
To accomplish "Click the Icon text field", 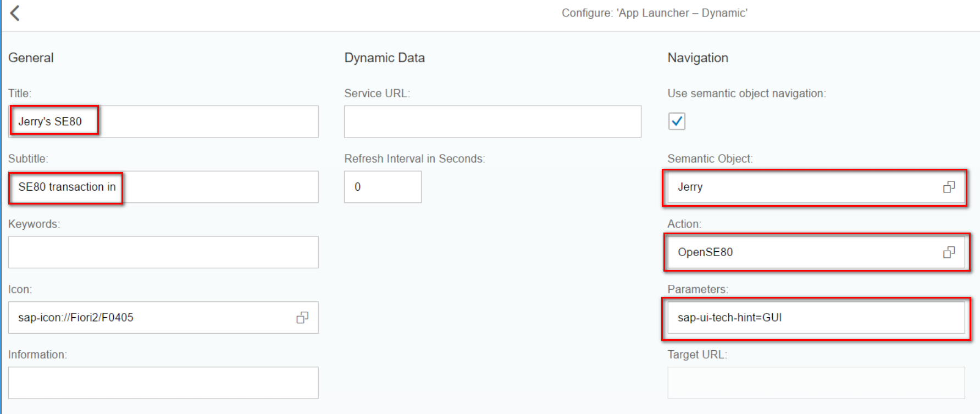I will (x=148, y=318).
